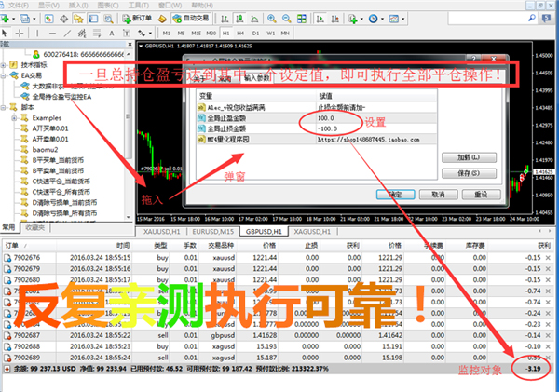The height and width of the screenshot is (392, 559).
Task: Open the MetaEditor yellow book icon
Action: click(162, 19)
